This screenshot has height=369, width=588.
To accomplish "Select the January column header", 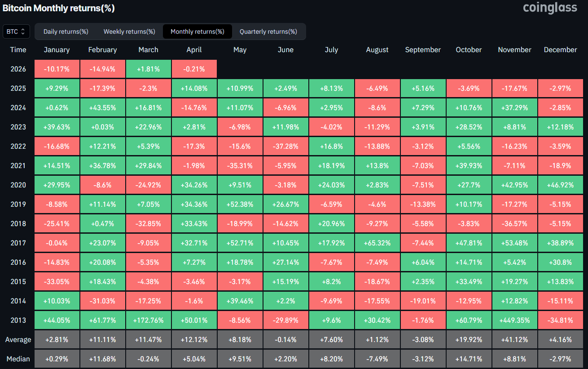I will (x=57, y=49).
